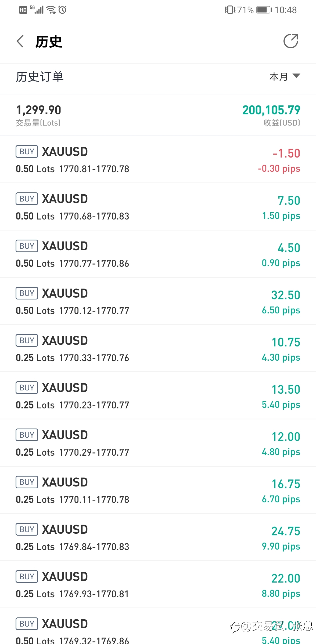Open the order earning 13.50

(158, 396)
